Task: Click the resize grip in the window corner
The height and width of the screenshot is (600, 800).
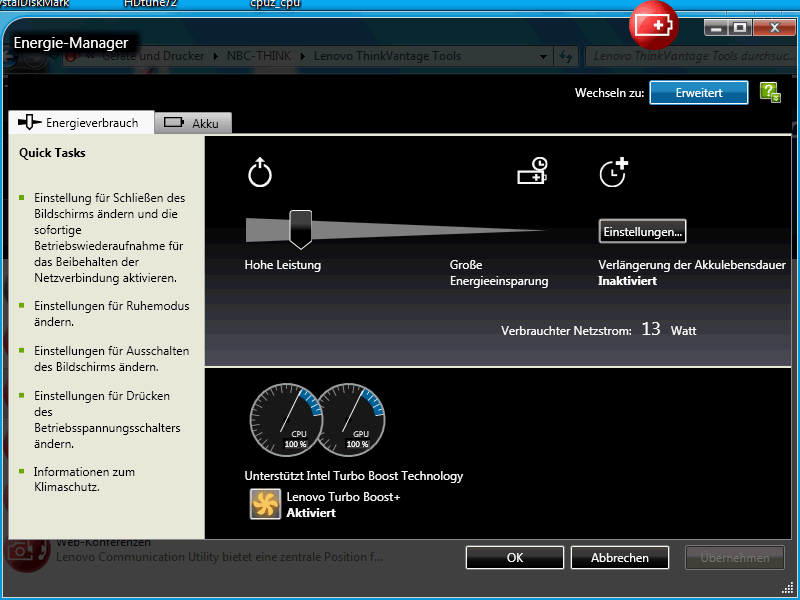Action: [x=788, y=588]
